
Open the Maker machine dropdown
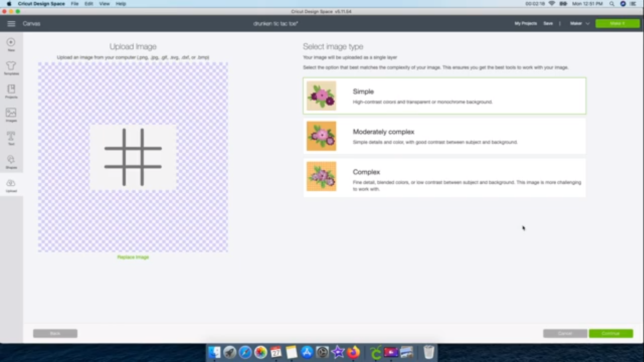[x=579, y=23]
